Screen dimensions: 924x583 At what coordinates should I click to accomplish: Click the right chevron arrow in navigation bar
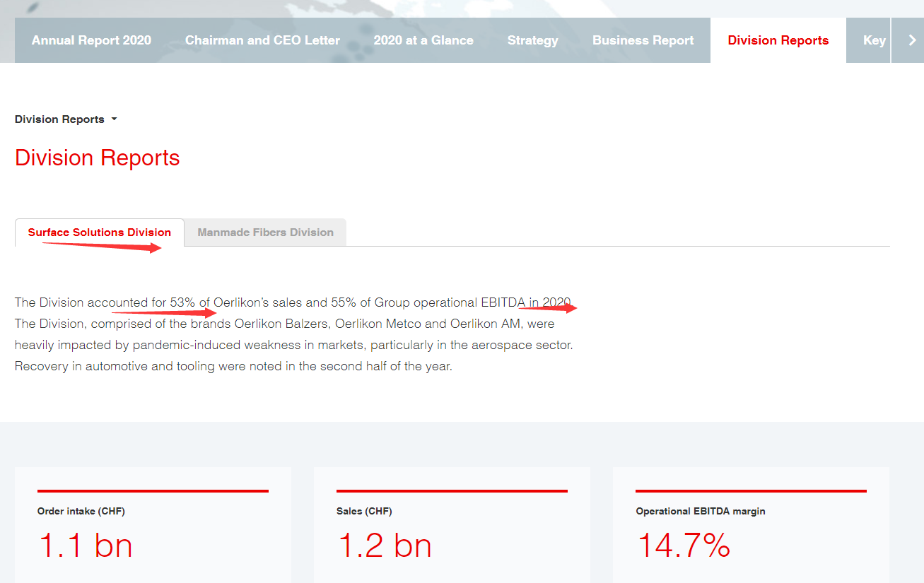click(912, 40)
